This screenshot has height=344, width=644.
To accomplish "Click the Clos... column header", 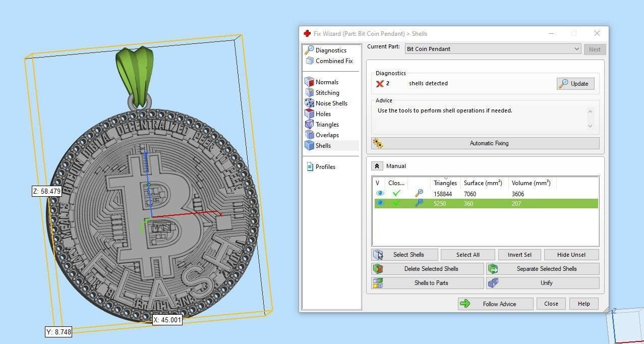I will coord(396,183).
